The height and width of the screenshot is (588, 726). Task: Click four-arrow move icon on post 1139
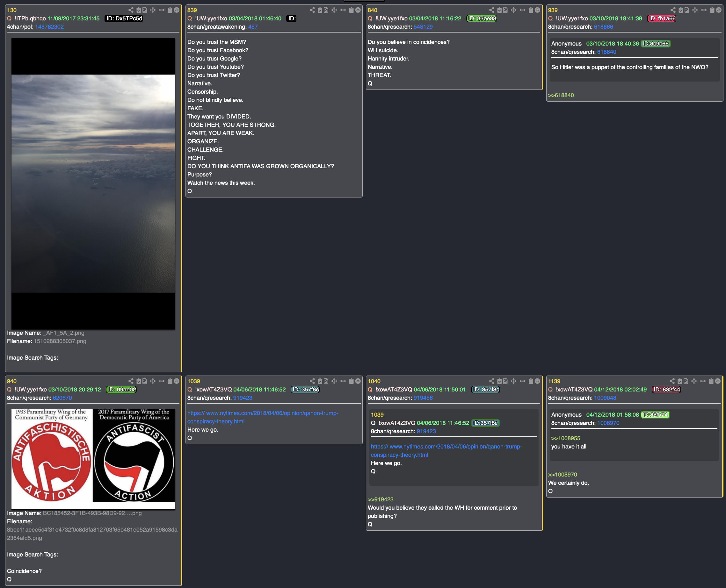click(694, 381)
